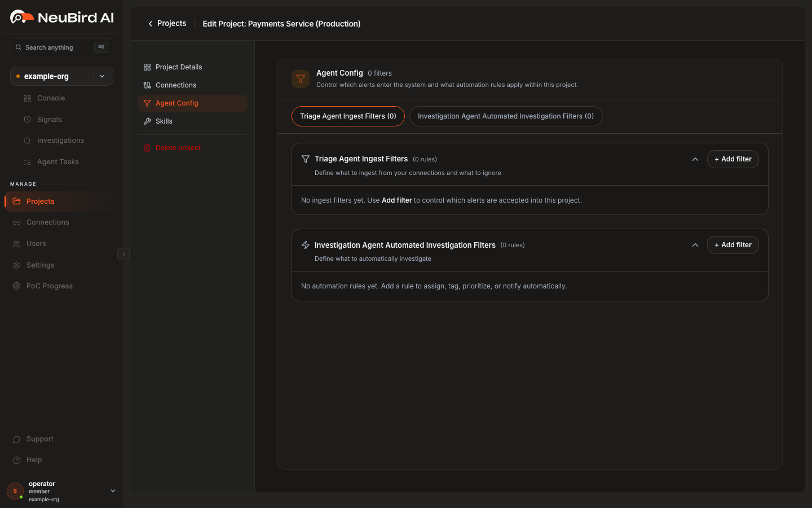The image size is (812, 508).
Task: Click the orange funnel badge in Agent Config header
Action: [x=301, y=79]
